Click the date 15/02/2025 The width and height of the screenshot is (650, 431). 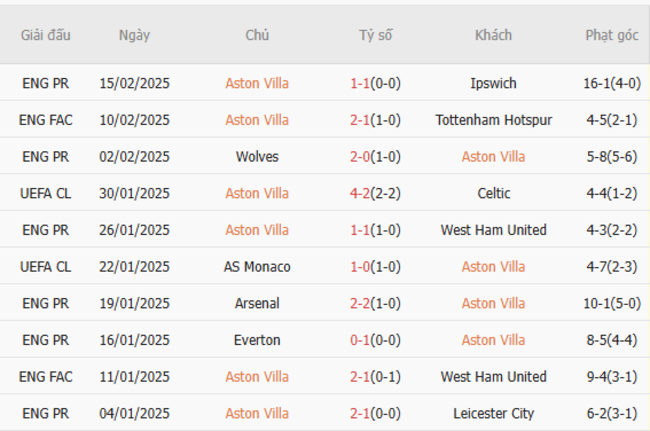click(x=134, y=83)
